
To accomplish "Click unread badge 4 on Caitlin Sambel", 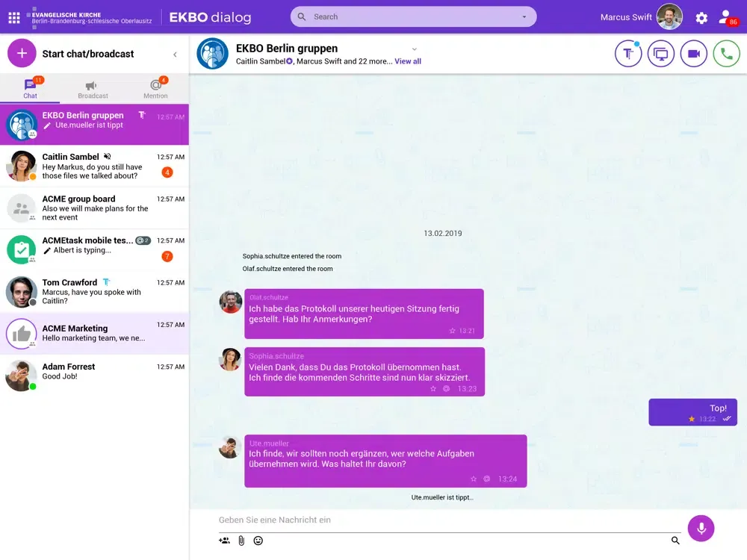I will (x=167, y=172).
